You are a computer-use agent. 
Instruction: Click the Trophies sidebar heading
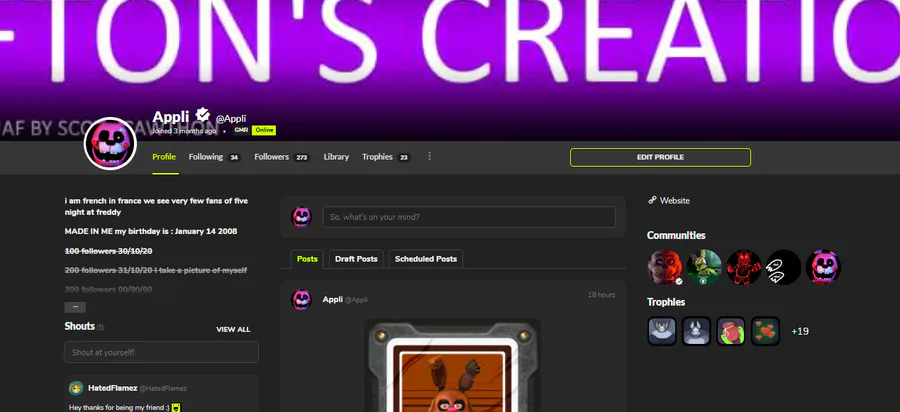[666, 302]
